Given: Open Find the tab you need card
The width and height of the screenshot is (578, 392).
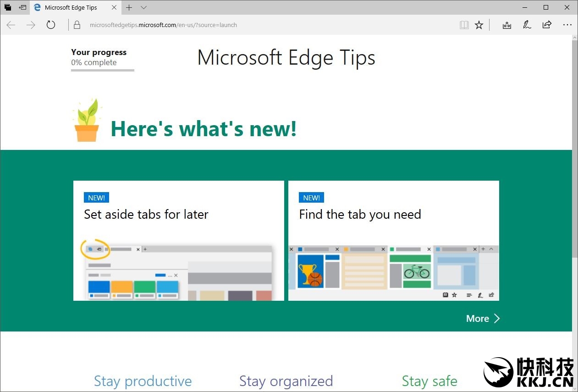Looking at the screenshot, I should point(394,241).
